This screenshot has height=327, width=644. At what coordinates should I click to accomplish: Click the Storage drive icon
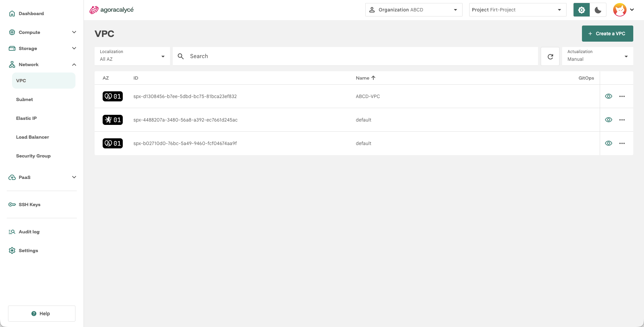click(x=12, y=48)
